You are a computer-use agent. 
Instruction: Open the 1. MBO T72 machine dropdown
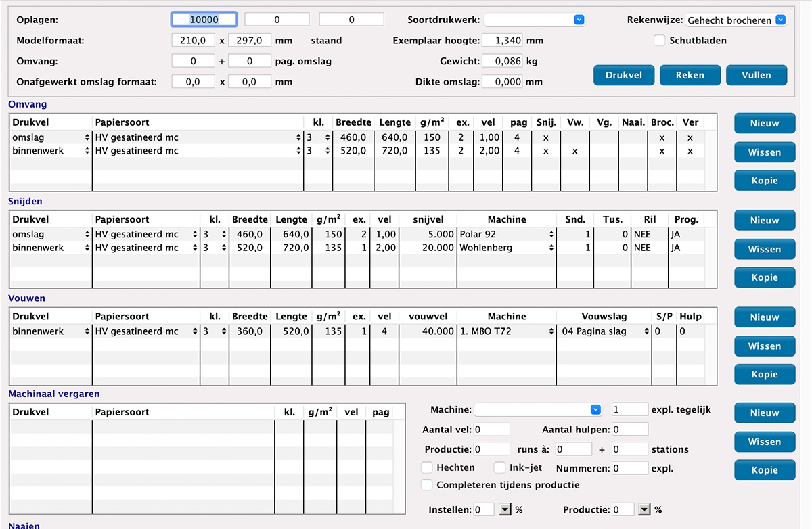(507, 331)
